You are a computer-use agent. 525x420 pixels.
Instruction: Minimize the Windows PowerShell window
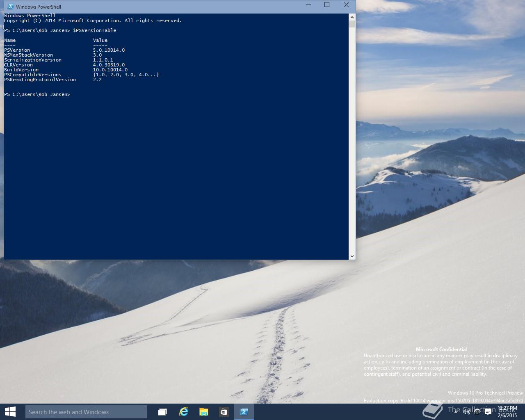[x=308, y=5]
